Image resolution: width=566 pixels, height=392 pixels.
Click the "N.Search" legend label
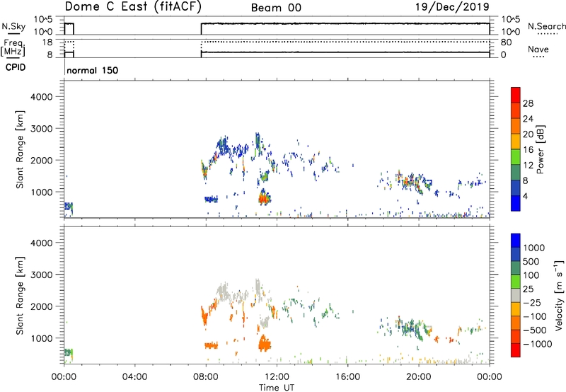pos(546,26)
